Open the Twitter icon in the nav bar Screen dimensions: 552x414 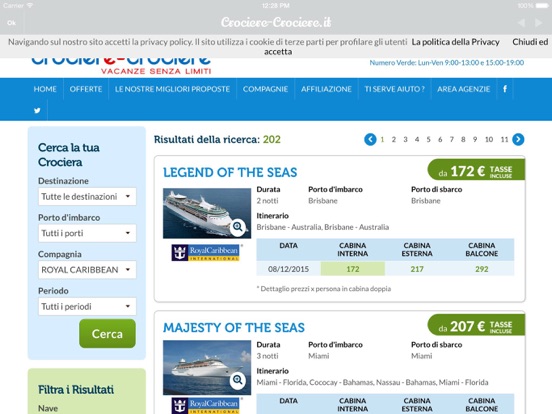click(37, 111)
